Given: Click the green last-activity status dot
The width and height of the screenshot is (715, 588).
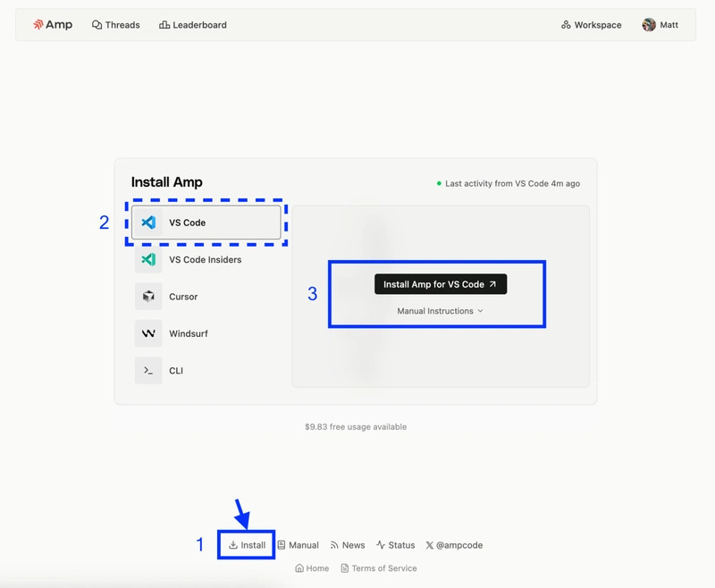Looking at the screenshot, I should click(439, 183).
